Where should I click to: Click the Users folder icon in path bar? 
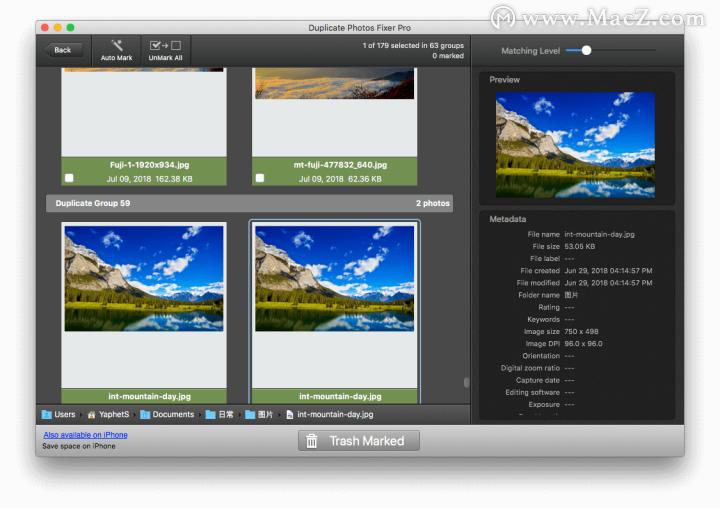47,414
